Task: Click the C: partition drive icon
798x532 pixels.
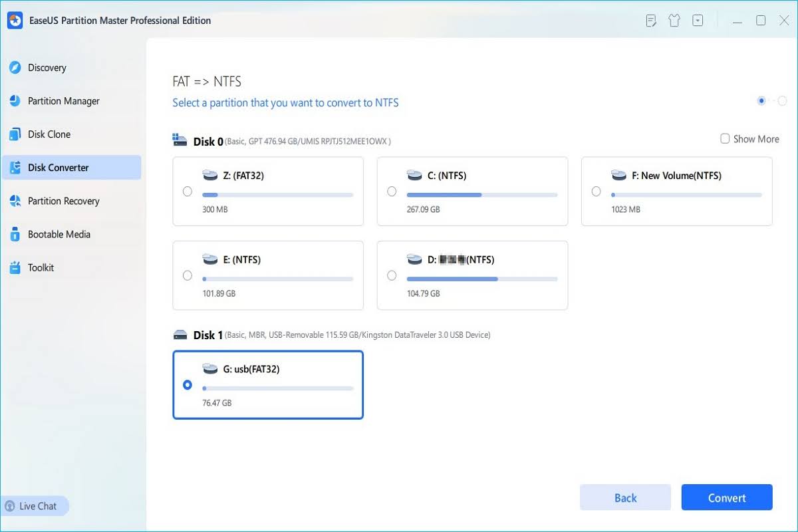Action: tap(414, 176)
